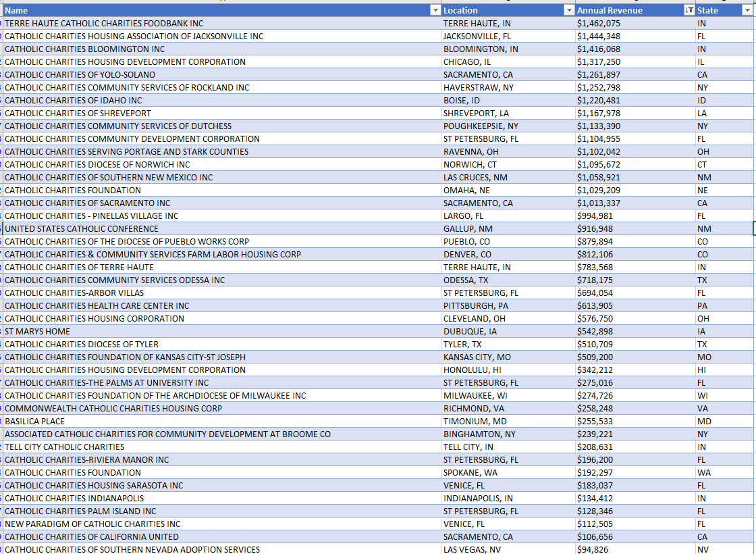The image size is (756, 554).
Task: Click the State cell ID
Action: coord(724,101)
